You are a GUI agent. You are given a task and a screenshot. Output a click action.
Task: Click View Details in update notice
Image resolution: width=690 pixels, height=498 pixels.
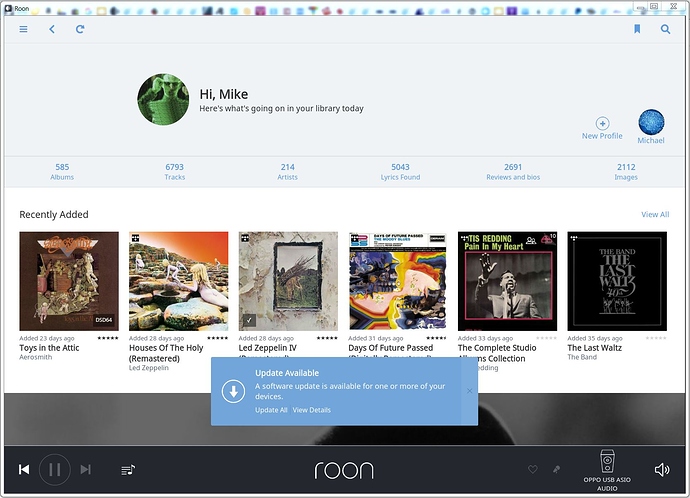click(312, 410)
